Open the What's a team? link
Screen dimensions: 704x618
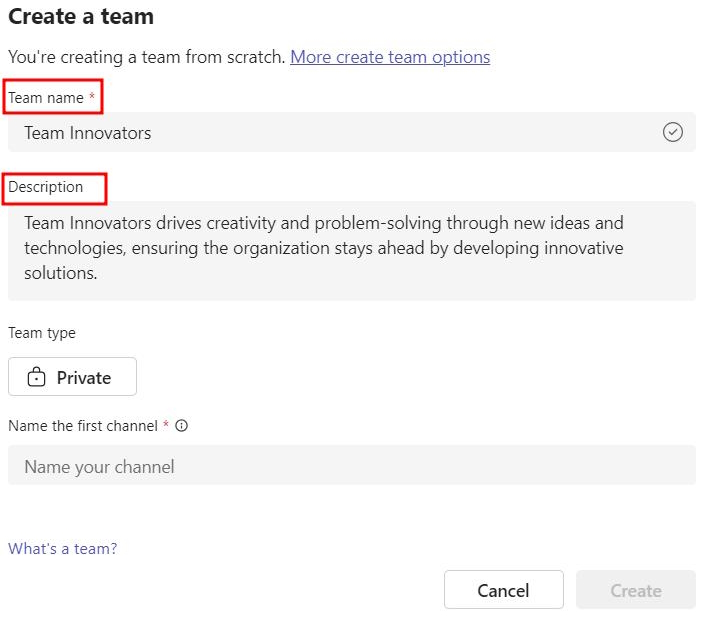pos(62,548)
